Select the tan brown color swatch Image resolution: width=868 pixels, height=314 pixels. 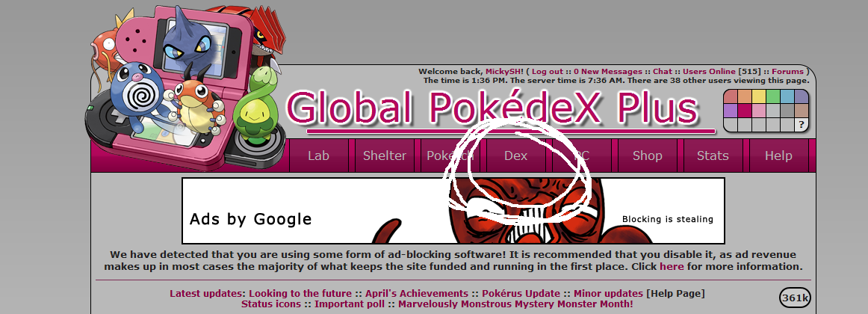(802, 111)
